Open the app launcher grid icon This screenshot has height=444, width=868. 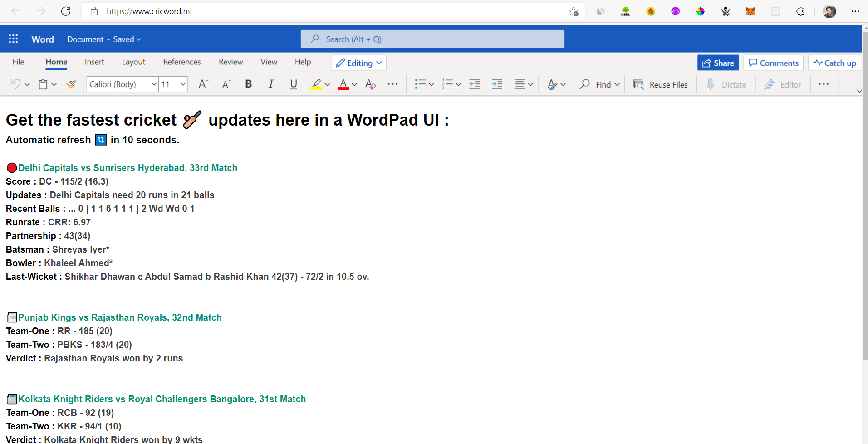13,39
